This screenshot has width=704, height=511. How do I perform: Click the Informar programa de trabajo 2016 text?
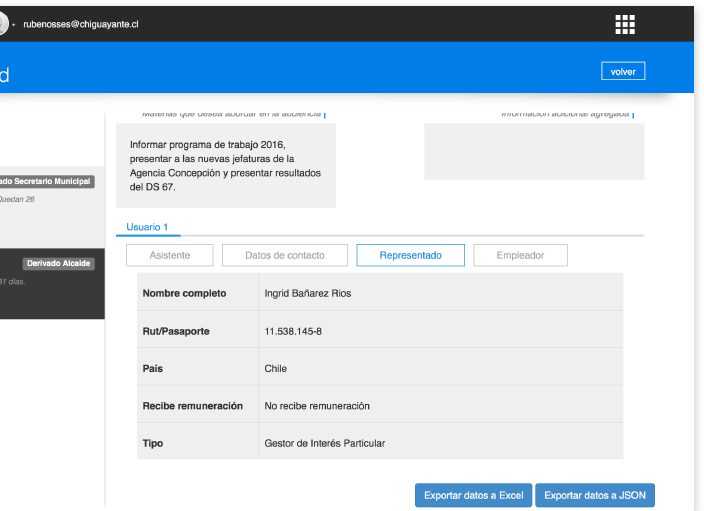tap(225, 166)
